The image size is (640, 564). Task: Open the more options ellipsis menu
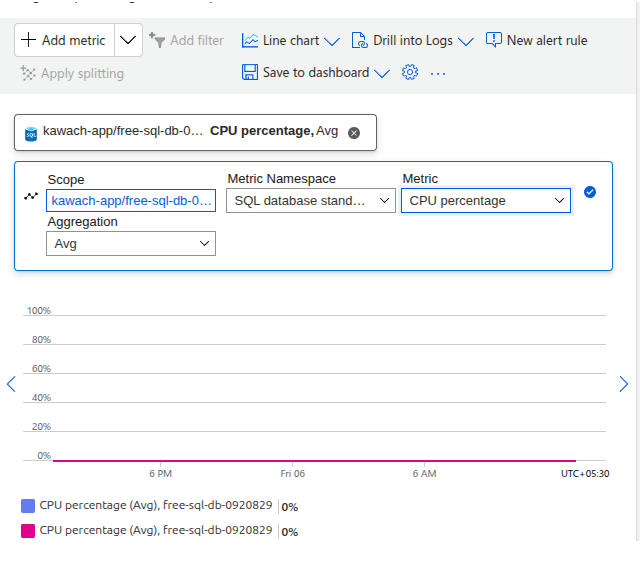click(438, 73)
